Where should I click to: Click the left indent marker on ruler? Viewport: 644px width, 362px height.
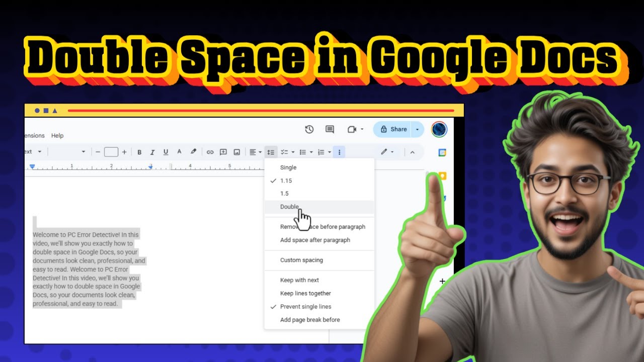point(32,166)
